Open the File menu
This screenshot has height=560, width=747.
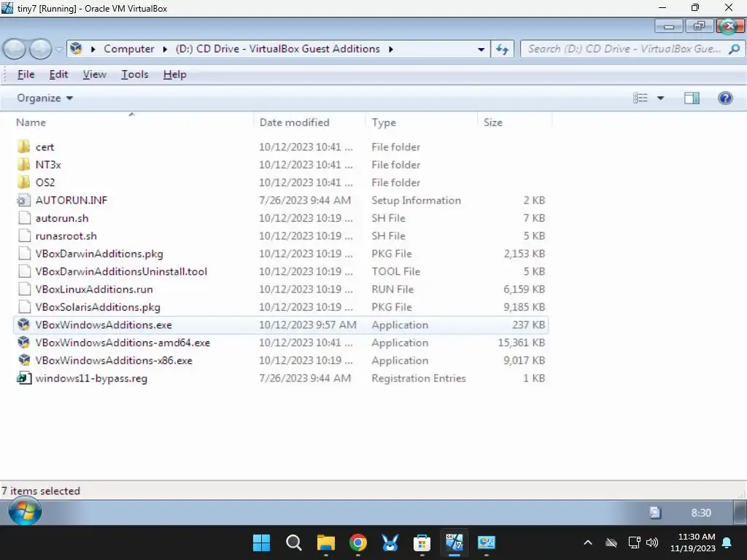(26, 75)
